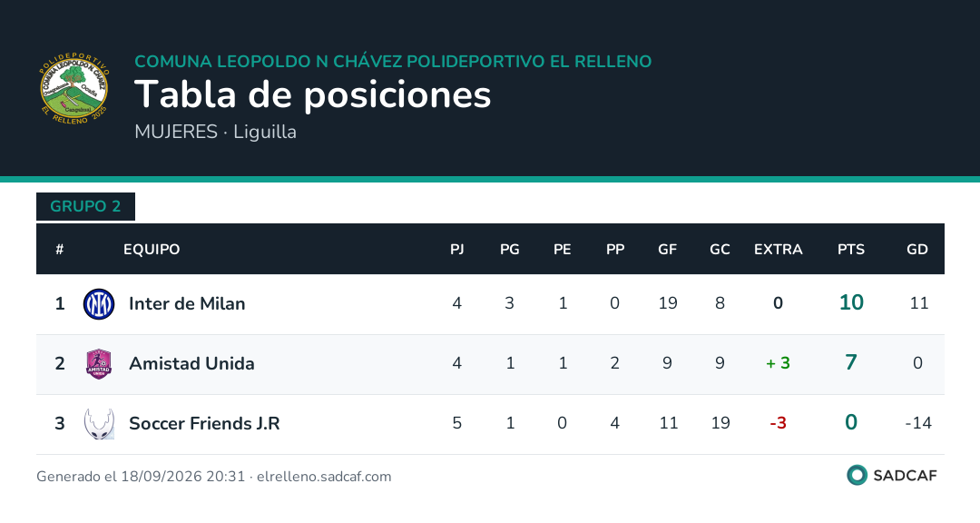Click the Amistad Unida pink shield badge
The width and height of the screenshot is (980, 523).
coord(99,364)
